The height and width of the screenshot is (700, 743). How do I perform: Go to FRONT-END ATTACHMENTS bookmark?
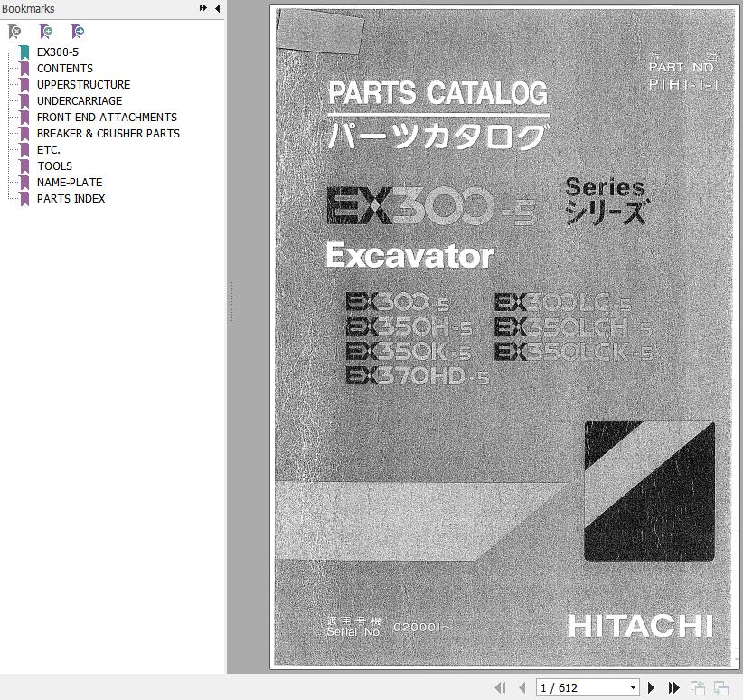pyautogui.click(x=107, y=118)
